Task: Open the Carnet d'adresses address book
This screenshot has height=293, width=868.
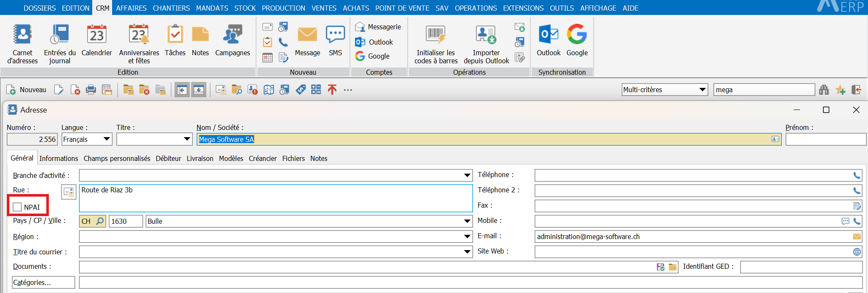Action: (x=23, y=44)
